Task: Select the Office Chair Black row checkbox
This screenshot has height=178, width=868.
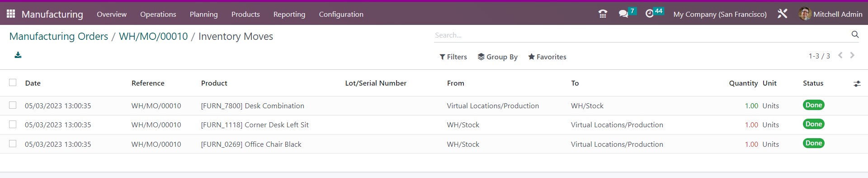Action: pyautogui.click(x=13, y=144)
